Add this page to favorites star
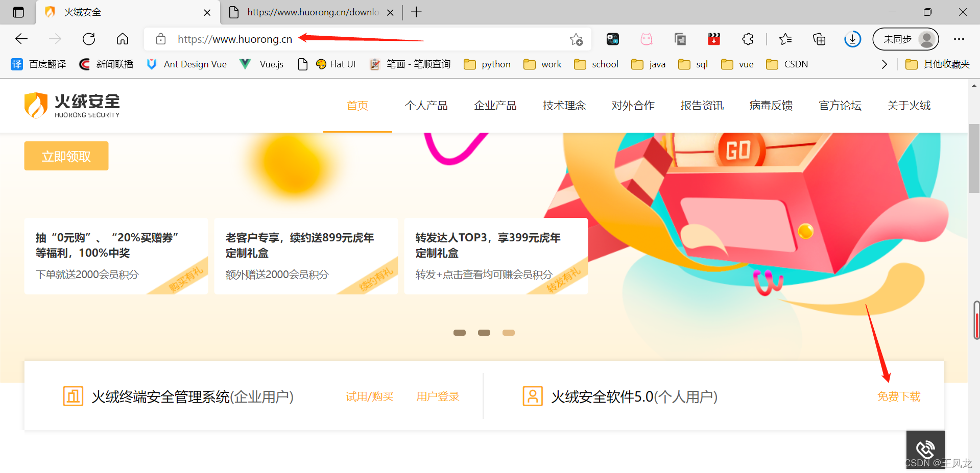 (x=577, y=39)
